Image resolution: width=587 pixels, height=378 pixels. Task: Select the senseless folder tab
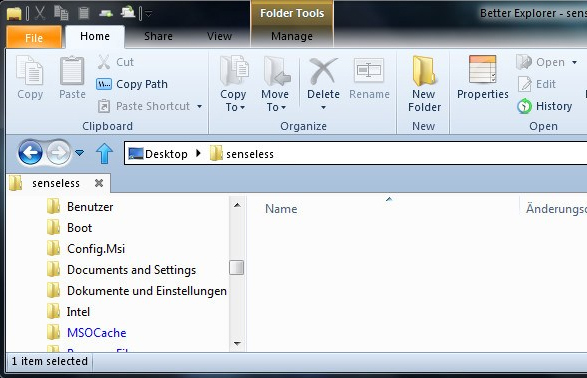58,183
